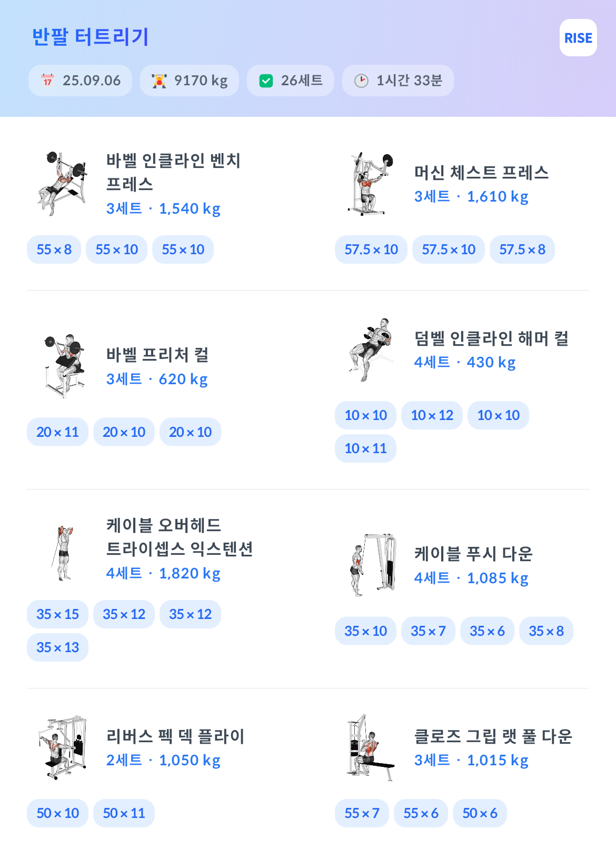Open the 머신 체스트 프레스 exercise illustration
Image resolution: width=616 pixels, height=859 pixels.
371,184
